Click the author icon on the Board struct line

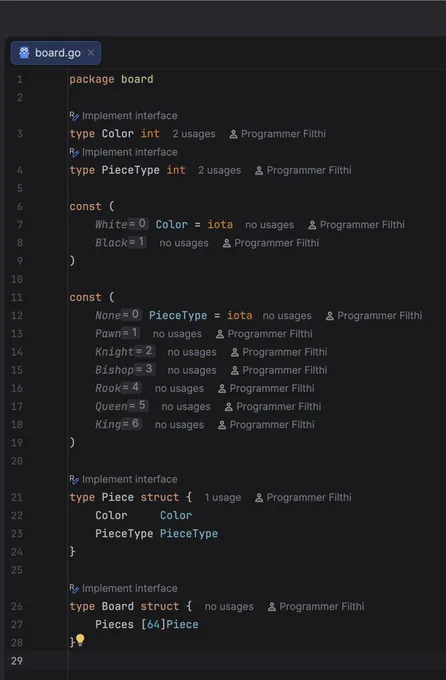(x=272, y=607)
